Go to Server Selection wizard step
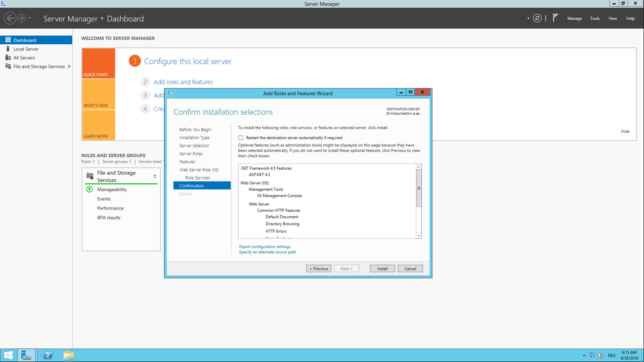This screenshot has width=644, height=362. (x=194, y=146)
